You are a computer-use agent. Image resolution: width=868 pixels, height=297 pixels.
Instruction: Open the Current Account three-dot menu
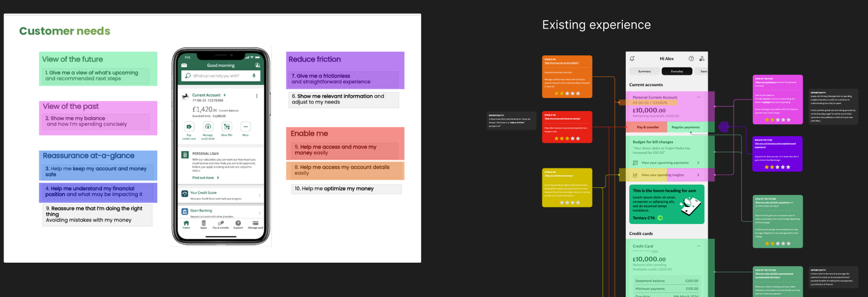click(x=257, y=96)
